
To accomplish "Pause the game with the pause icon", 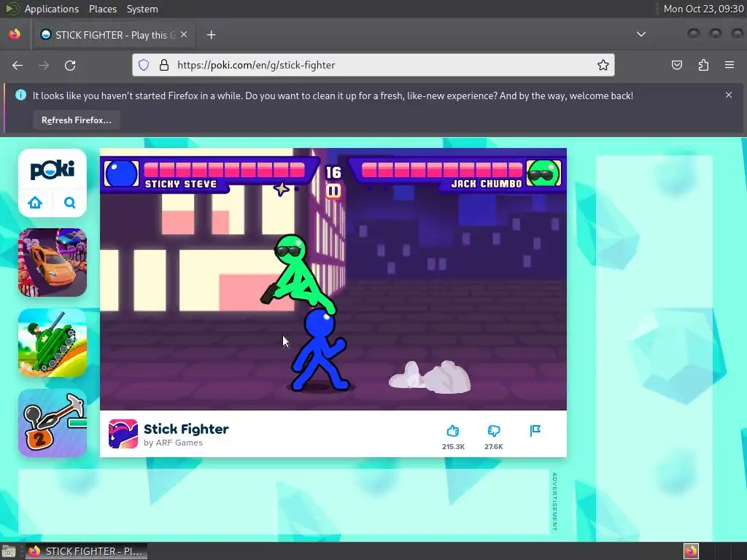I will pos(333,192).
